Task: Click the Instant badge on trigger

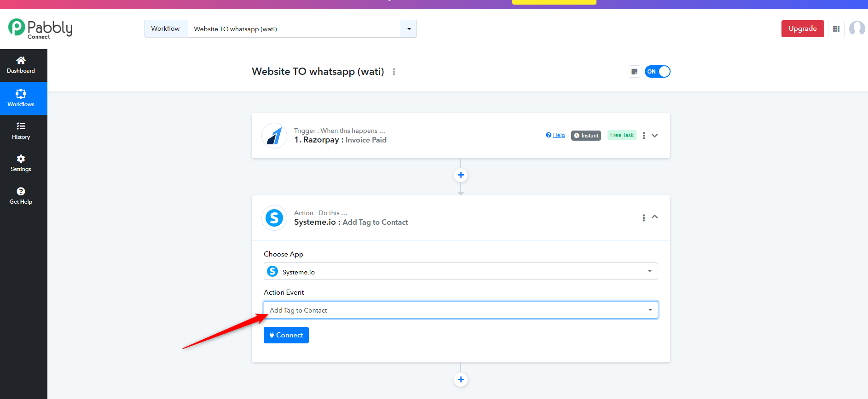Action: (x=586, y=136)
